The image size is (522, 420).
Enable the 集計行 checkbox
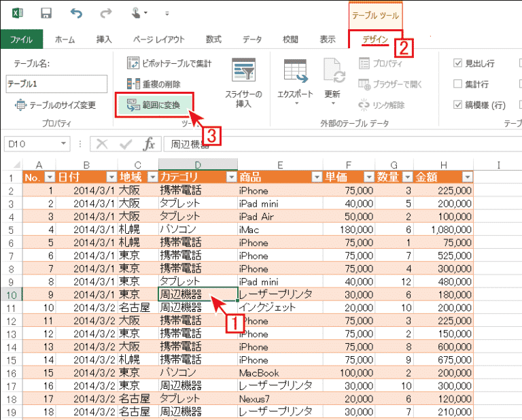pyautogui.click(x=457, y=84)
